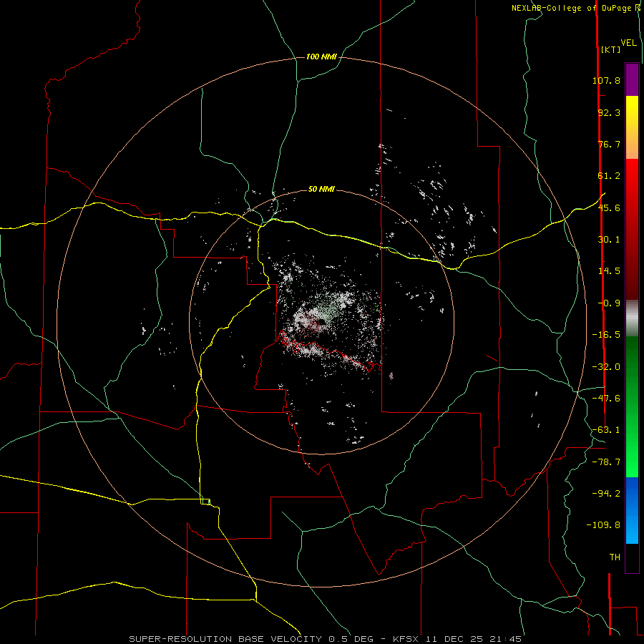Pick the green segment of velocity color bar
The width and height of the screenshot is (644, 644).
tap(632, 406)
